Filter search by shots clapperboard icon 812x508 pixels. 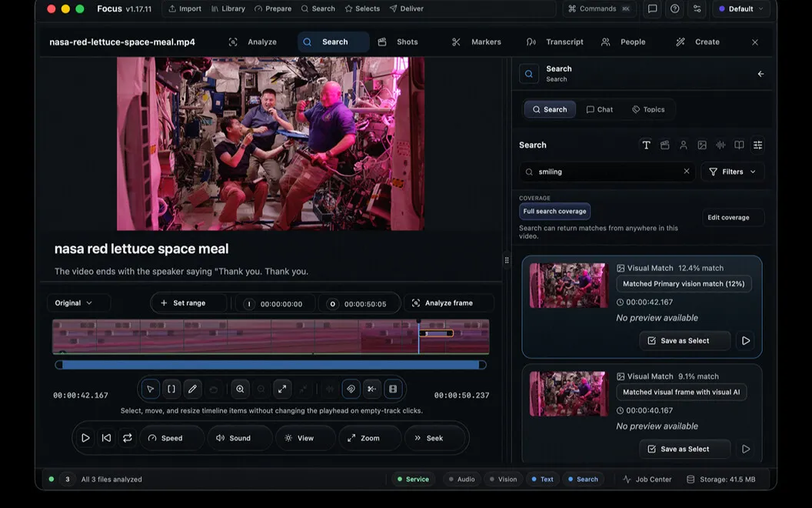coord(665,145)
